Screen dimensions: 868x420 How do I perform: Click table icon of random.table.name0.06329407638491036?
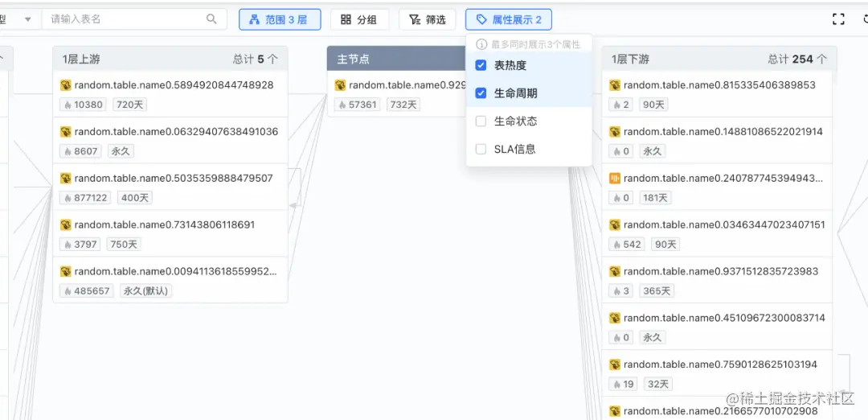click(66, 132)
